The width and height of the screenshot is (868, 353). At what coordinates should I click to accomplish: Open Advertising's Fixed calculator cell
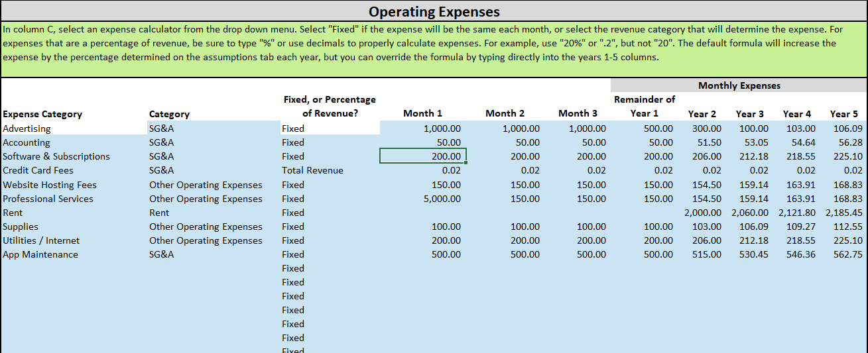coord(330,128)
